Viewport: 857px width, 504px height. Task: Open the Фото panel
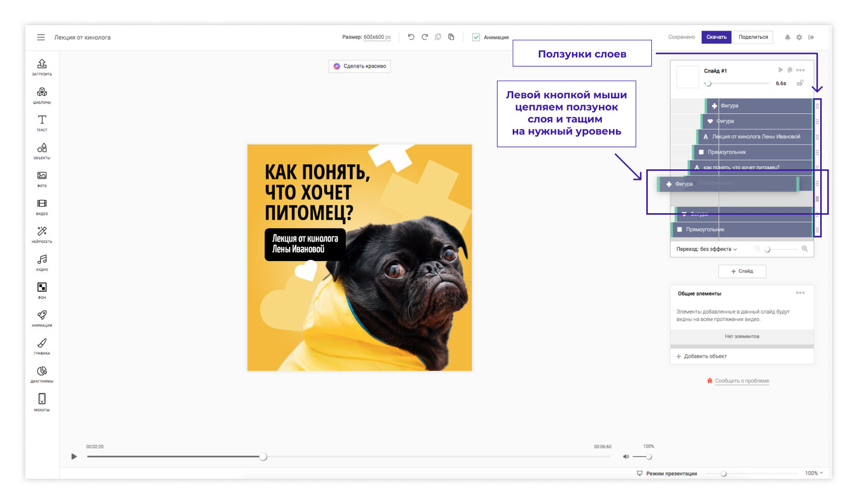[x=42, y=179]
